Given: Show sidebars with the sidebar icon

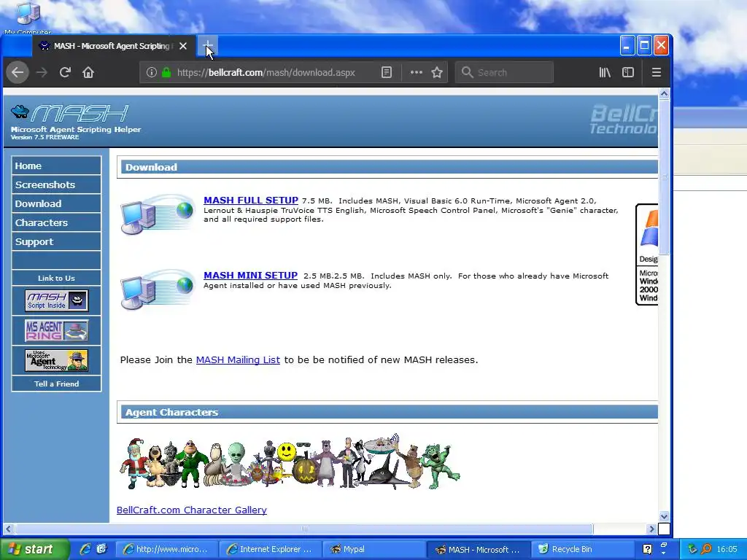Looking at the screenshot, I should [628, 72].
